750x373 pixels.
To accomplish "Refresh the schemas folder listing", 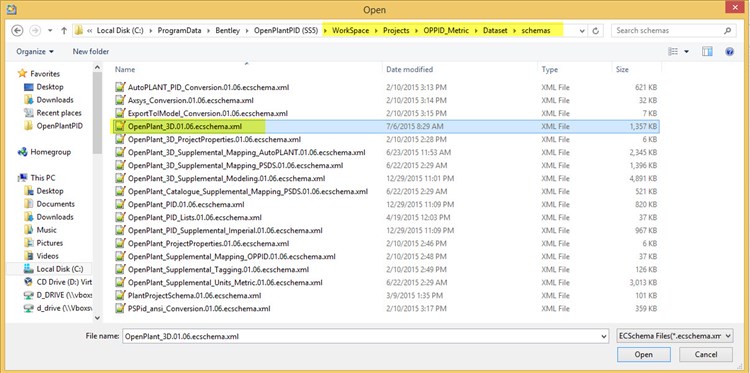I will (596, 31).
